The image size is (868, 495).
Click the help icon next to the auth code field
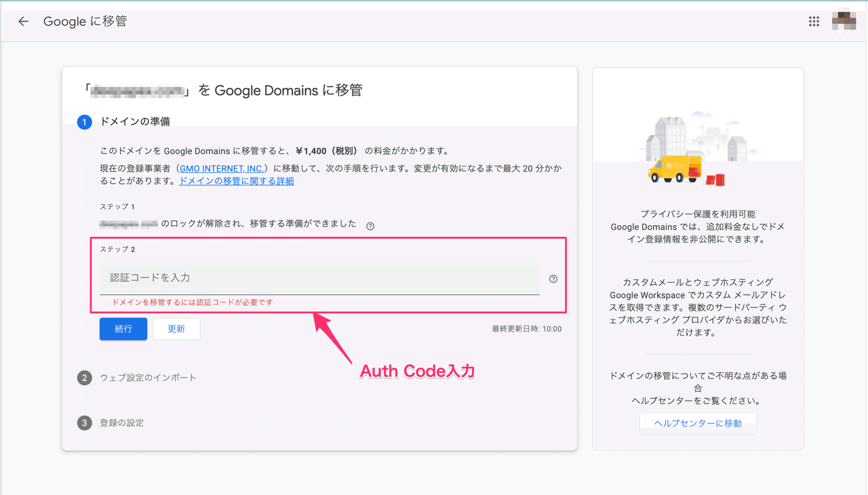point(553,278)
